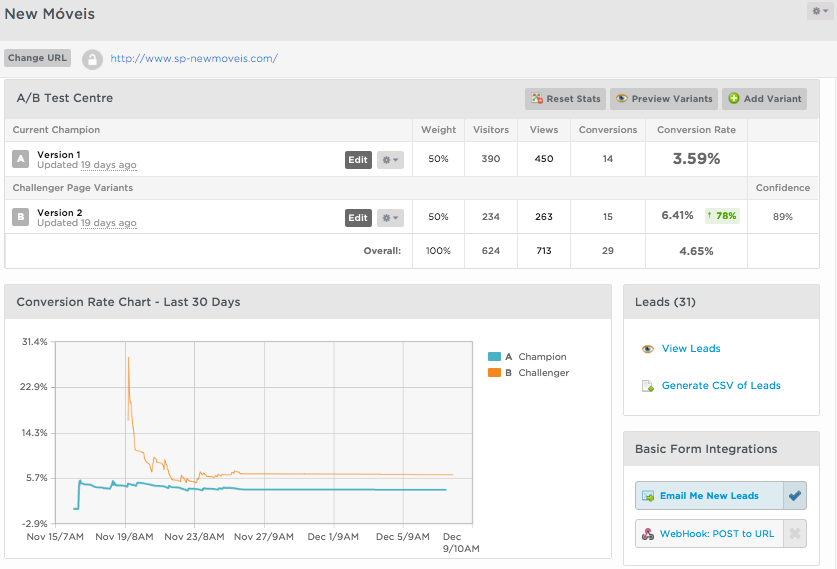The width and height of the screenshot is (837, 569).
Task: Toggle the Email Me New Leads checkmark
Action: pos(795,496)
